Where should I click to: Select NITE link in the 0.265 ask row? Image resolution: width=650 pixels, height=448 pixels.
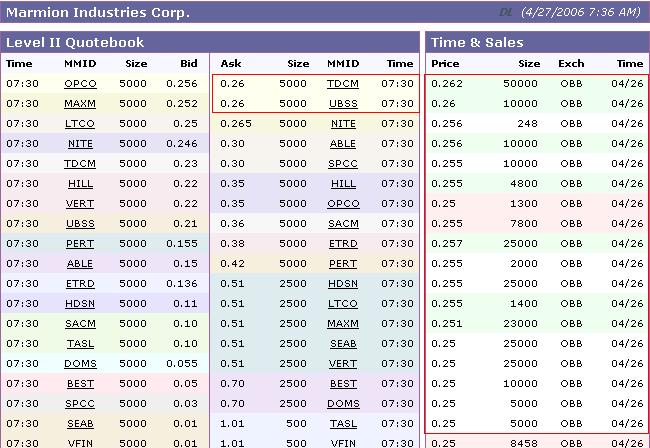[343, 124]
